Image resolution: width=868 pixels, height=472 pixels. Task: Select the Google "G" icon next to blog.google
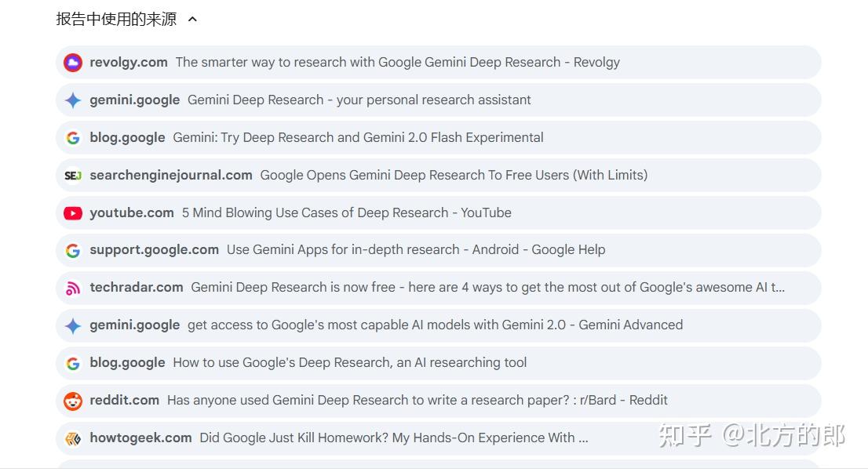tap(72, 137)
